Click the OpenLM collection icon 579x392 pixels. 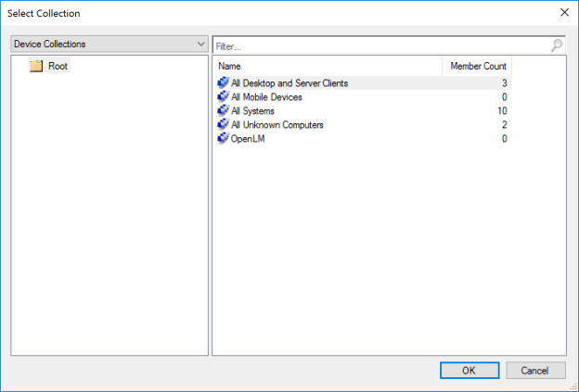coord(223,139)
